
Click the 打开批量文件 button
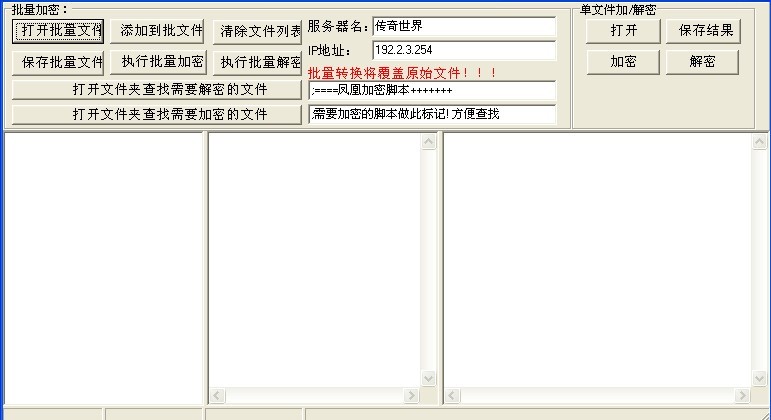tap(60, 31)
